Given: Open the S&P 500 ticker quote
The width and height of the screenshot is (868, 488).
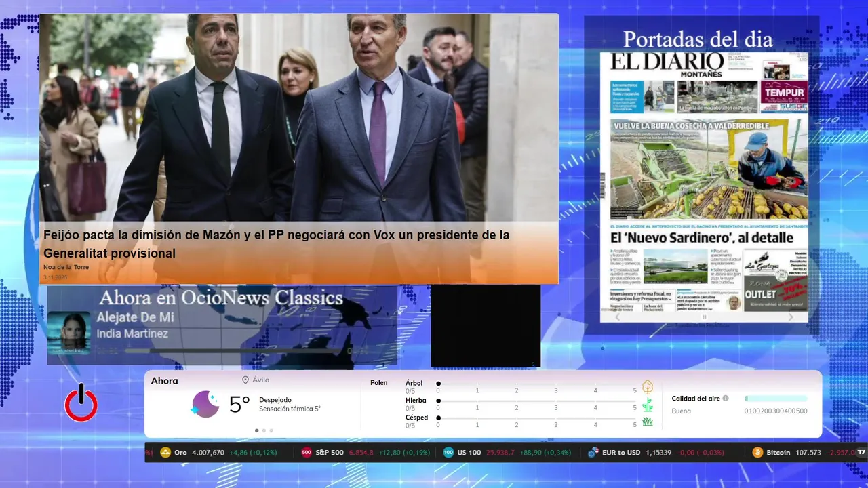Looking at the screenshot, I should (366, 452).
